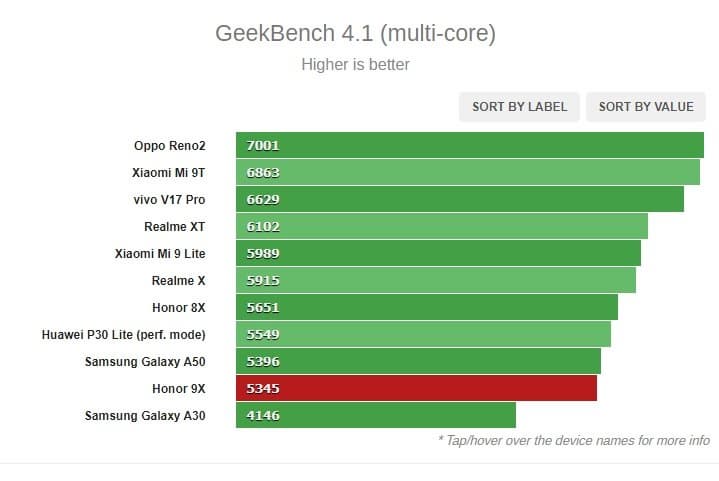The image size is (719, 481).
Task: Click the GeekBench 4.1 (multi-core) chart title
Action: 356,34
